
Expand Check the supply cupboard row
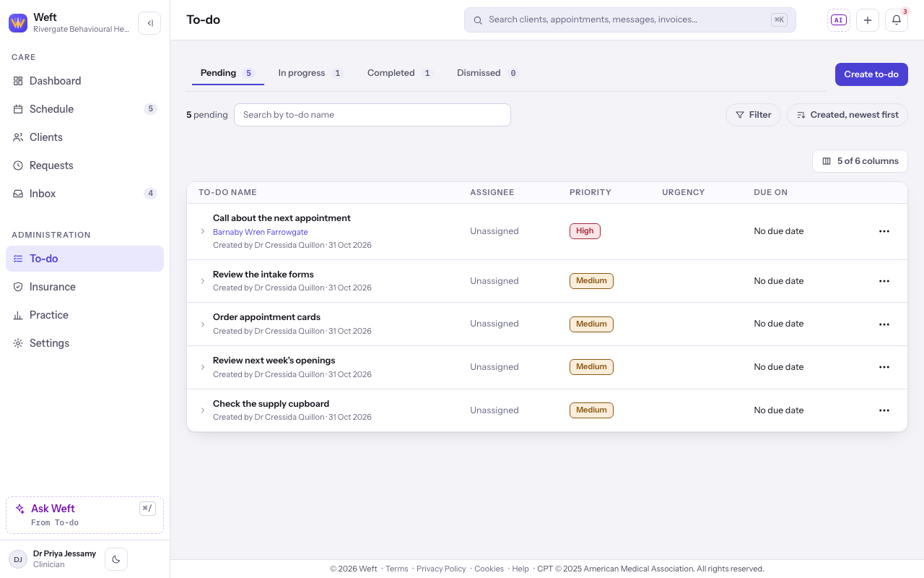203,410
